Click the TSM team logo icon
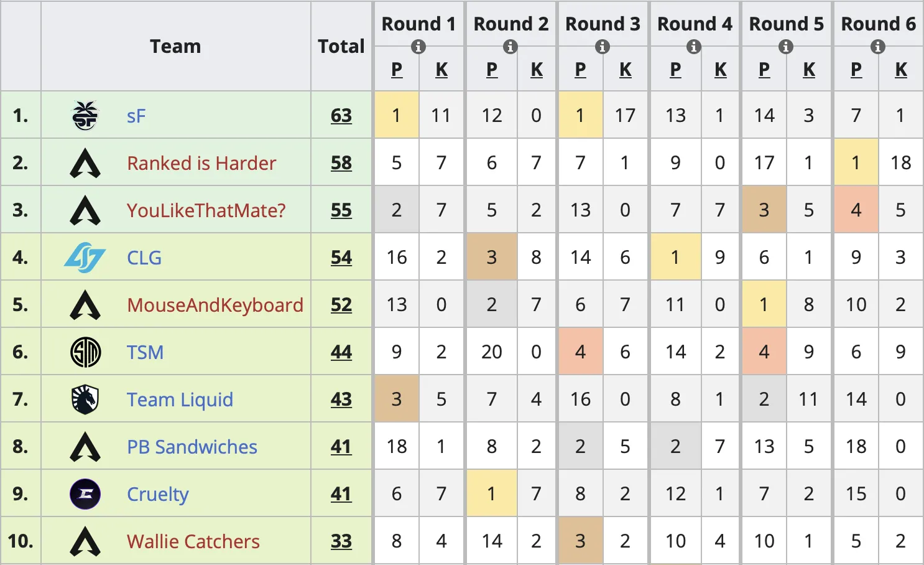The width and height of the screenshot is (924, 565). coord(85,352)
